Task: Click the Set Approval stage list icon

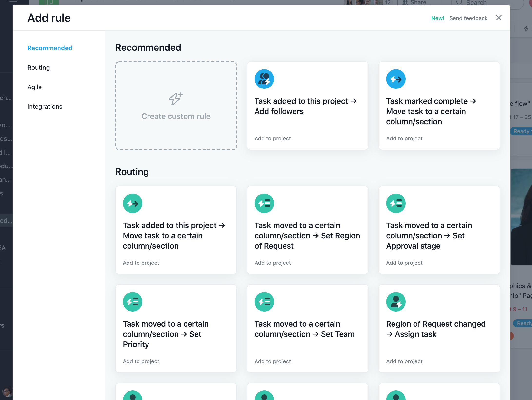Action: (x=396, y=203)
